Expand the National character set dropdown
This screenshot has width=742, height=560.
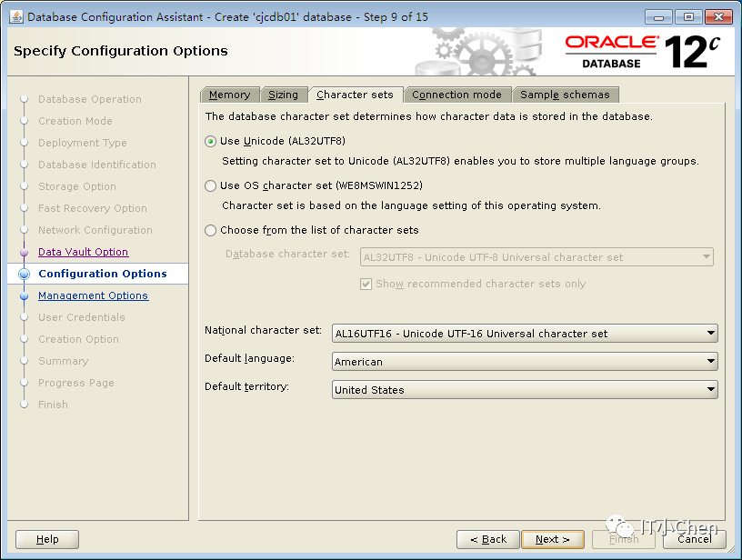tap(525, 334)
